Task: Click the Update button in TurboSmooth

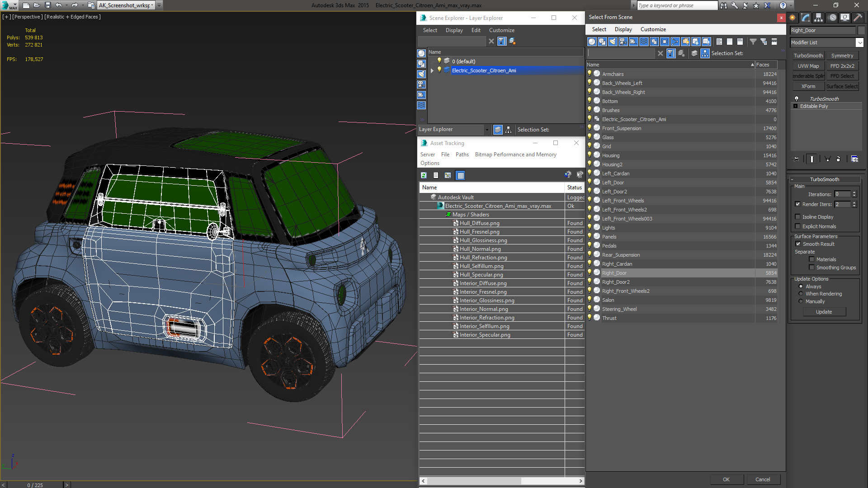Action: [824, 312]
